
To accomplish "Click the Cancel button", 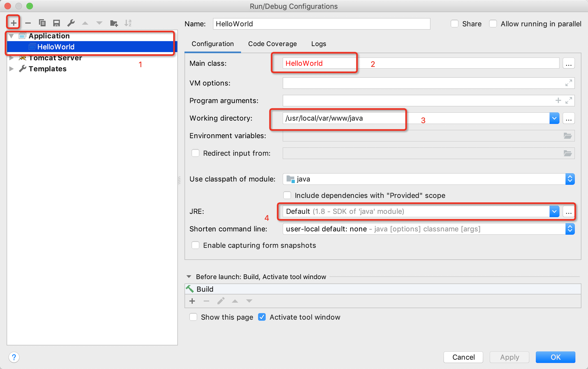I will (x=463, y=357).
